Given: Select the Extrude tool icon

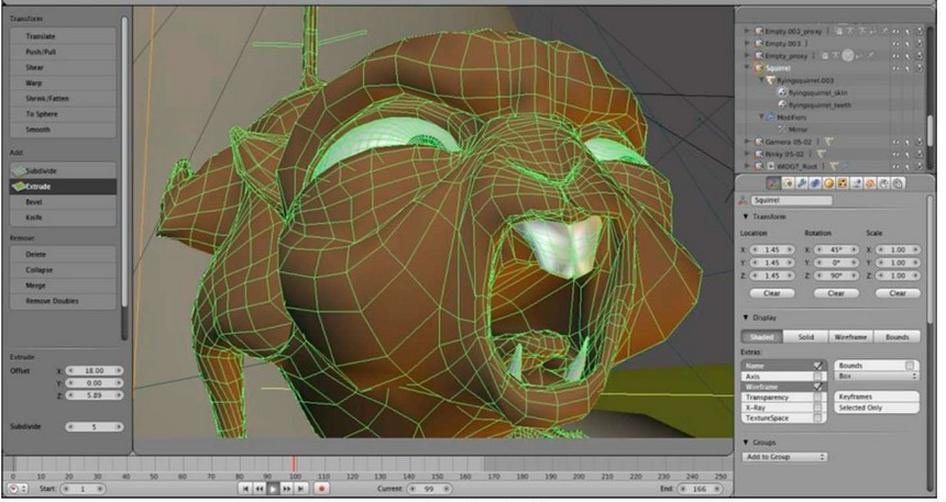Looking at the screenshot, I should (x=19, y=186).
